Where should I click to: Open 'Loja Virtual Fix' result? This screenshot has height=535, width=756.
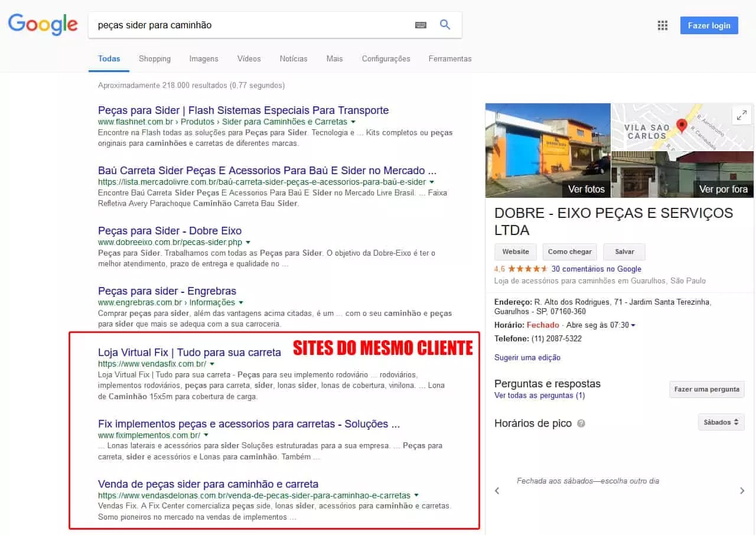pos(190,353)
